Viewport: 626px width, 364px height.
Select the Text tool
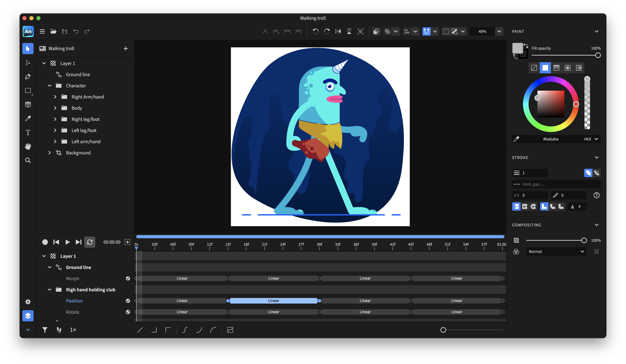pyautogui.click(x=28, y=132)
